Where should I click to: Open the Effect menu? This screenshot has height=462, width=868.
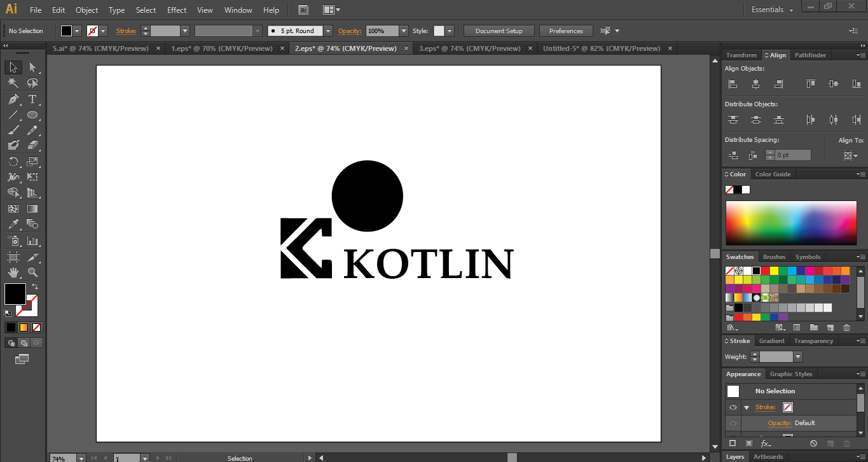click(x=177, y=10)
